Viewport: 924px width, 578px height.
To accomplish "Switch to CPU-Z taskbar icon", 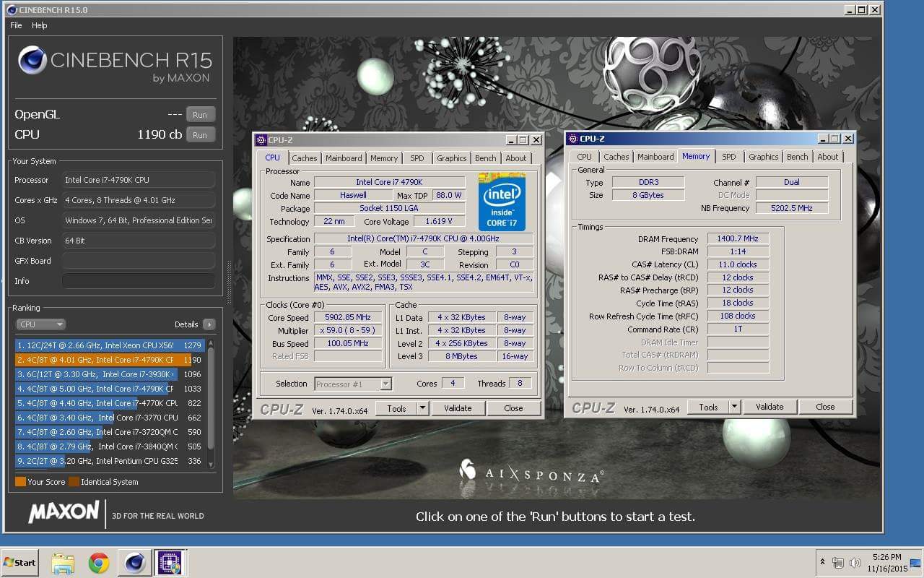I will 170,563.
